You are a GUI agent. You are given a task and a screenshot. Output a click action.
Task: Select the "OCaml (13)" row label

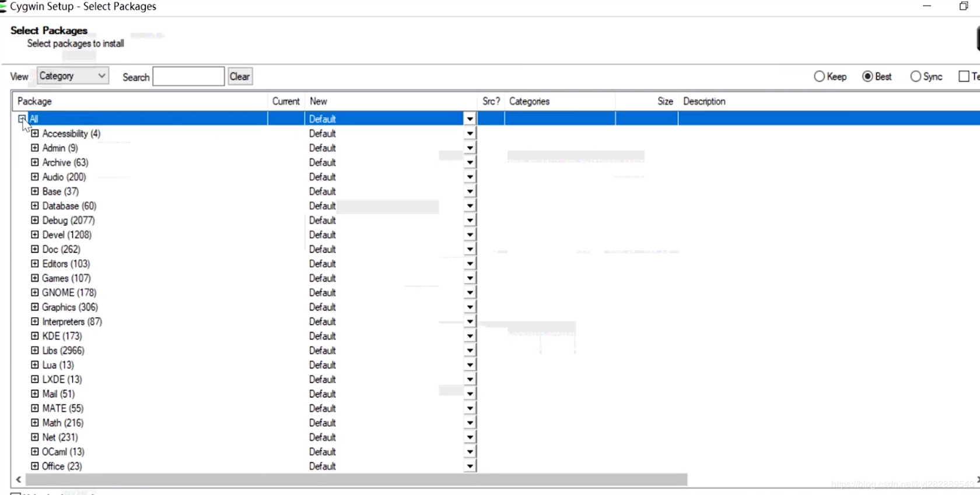click(63, 452)
